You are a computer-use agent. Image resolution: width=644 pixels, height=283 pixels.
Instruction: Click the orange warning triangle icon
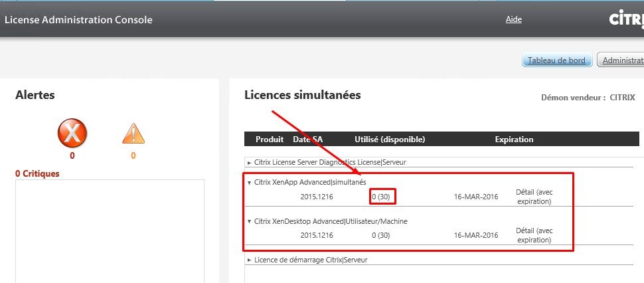133,134
